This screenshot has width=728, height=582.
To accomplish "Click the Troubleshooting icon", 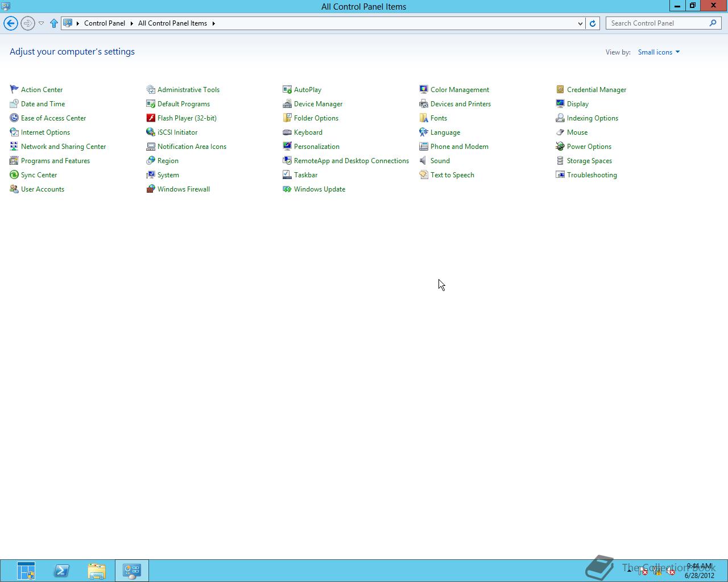I will tap(560, 174).
